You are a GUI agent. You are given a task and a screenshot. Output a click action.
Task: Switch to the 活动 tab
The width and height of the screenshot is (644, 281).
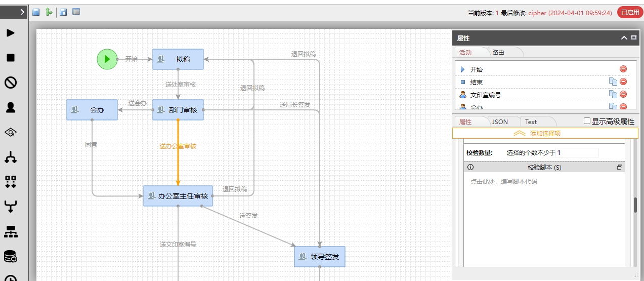pos(465,53)
